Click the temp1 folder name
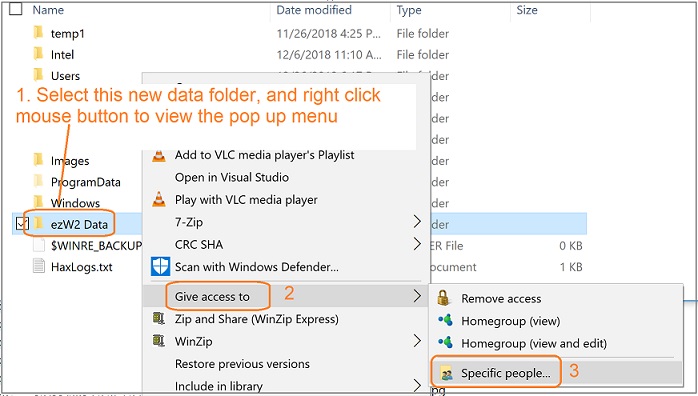 (x=68, y=34)
